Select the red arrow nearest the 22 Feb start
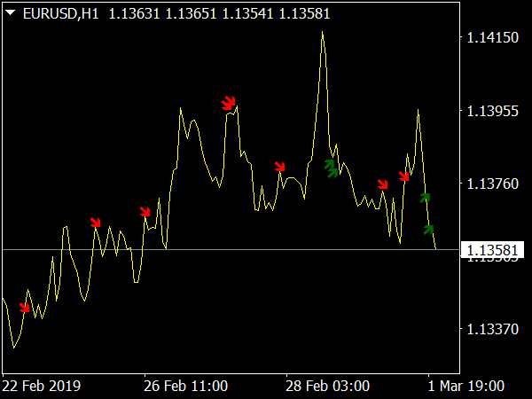532x399 pixels. [x=25, y=308]
